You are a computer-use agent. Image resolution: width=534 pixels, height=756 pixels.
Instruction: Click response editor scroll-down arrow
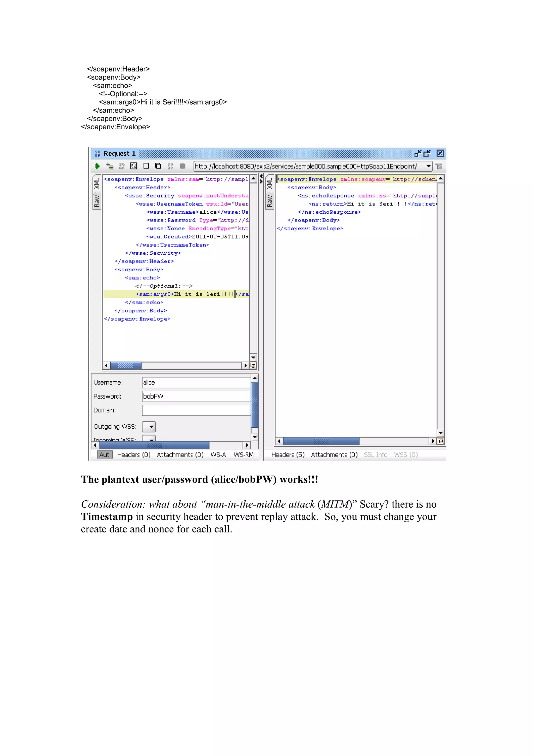tap(441, 433)
